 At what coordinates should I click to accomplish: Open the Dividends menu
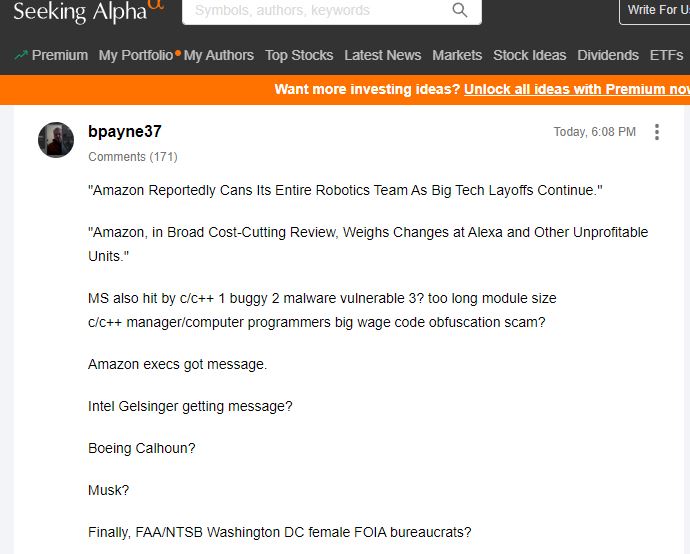pos(608,55)
